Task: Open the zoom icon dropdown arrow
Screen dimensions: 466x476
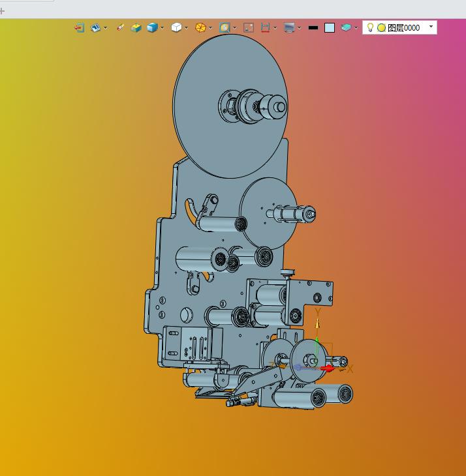Action: pos(235,28)
